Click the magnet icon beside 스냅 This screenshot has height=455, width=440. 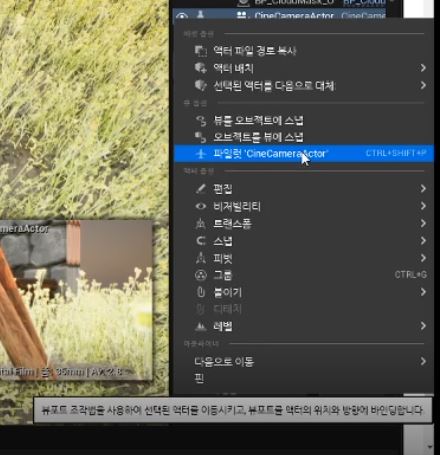201,241
